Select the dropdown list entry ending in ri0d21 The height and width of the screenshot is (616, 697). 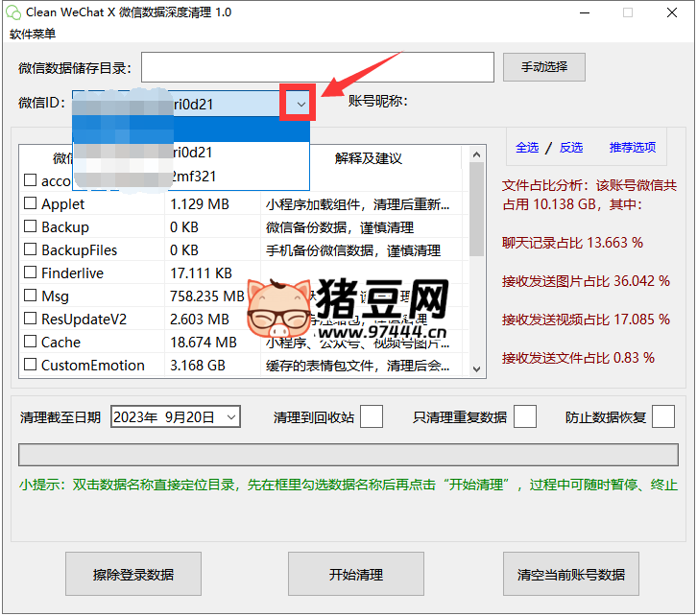[191, 153]
